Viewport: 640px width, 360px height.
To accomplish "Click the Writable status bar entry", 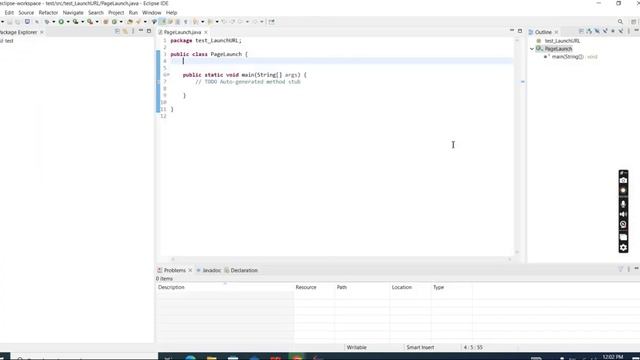I will pyautogui.click(x=356, y=347).
